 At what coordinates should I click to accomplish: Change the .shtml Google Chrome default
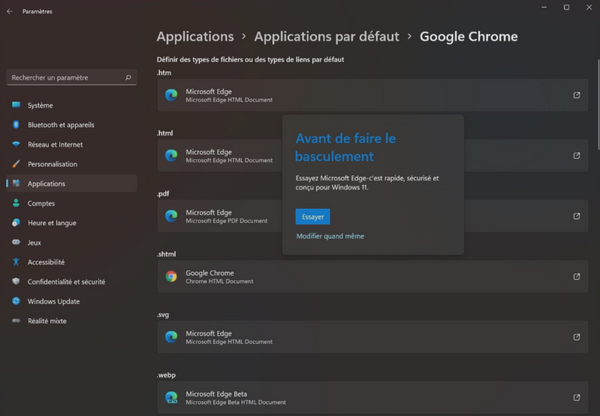point(371,277)
